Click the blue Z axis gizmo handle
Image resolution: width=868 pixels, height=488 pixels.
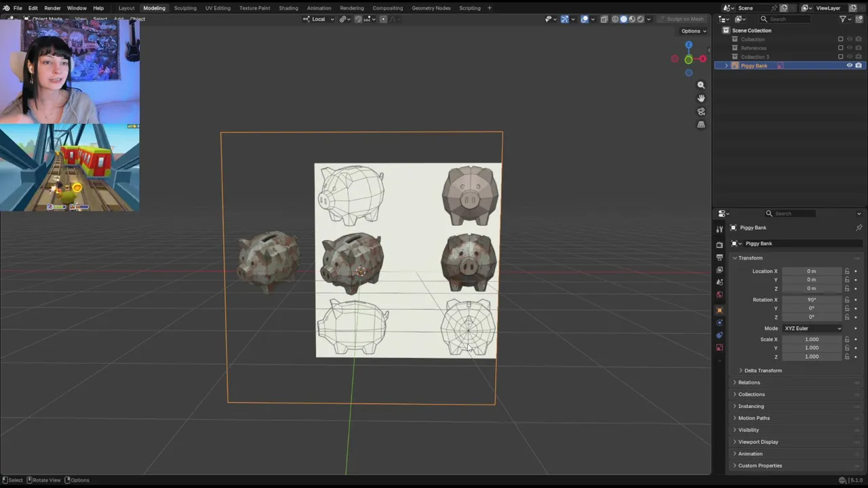(688, 45)
